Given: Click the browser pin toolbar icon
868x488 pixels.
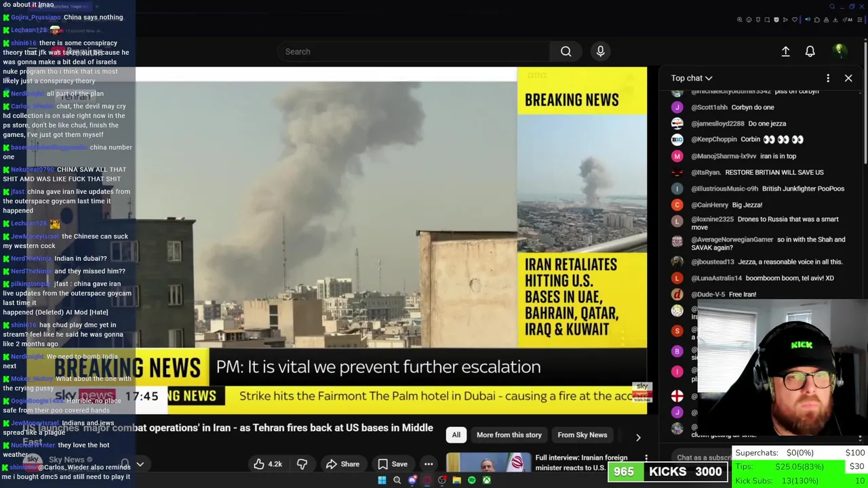Looking at the screenshot, I should pos(758,20).
